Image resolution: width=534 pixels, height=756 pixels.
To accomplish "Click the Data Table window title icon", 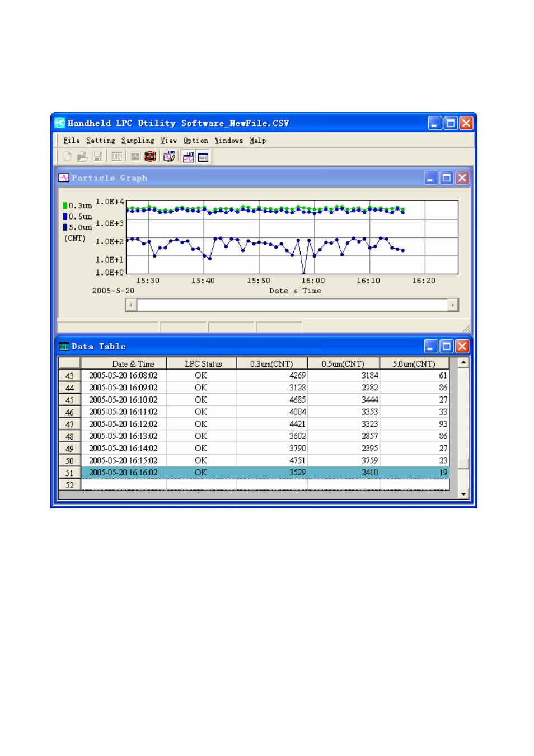I will pos(64,346).
